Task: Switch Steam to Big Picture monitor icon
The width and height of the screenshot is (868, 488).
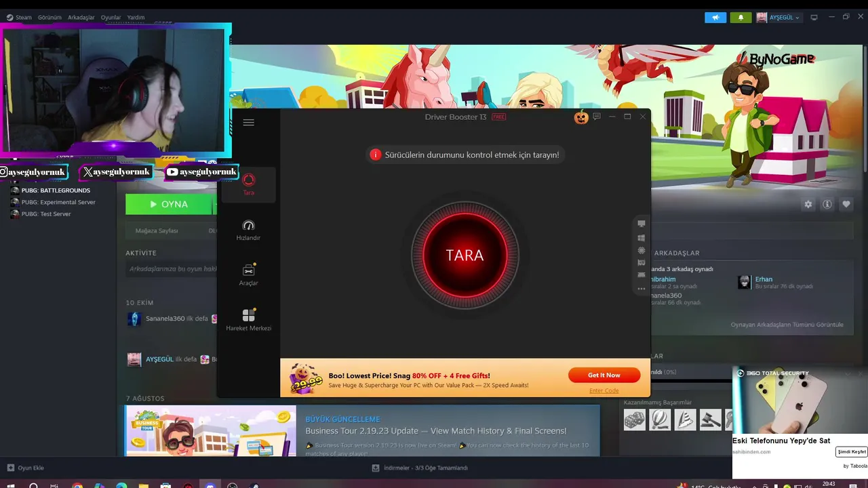Action: [814, 18]
